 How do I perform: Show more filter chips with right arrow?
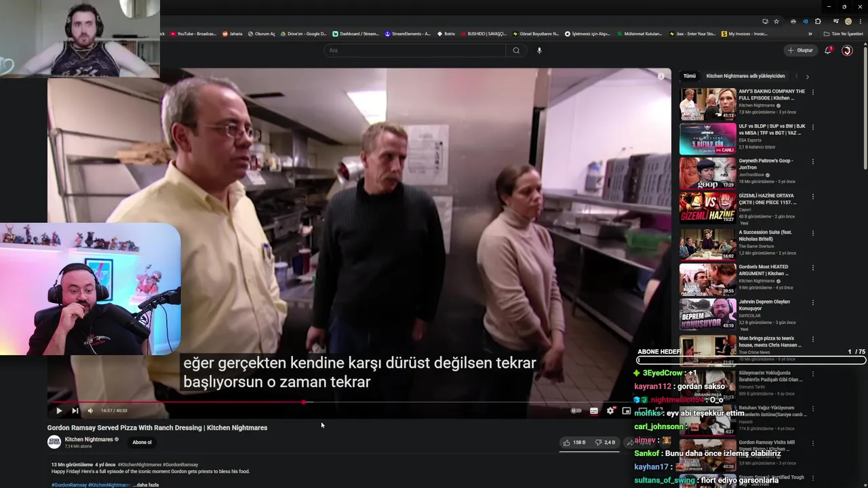click(807, 77)
